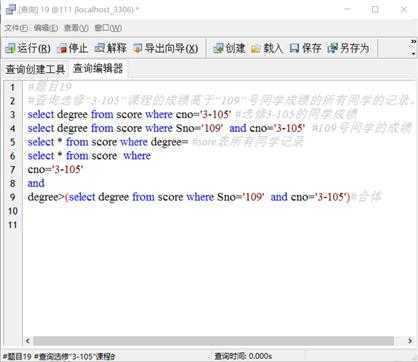
Task: Open the View (查看) menu
Action: click(76, 28)
